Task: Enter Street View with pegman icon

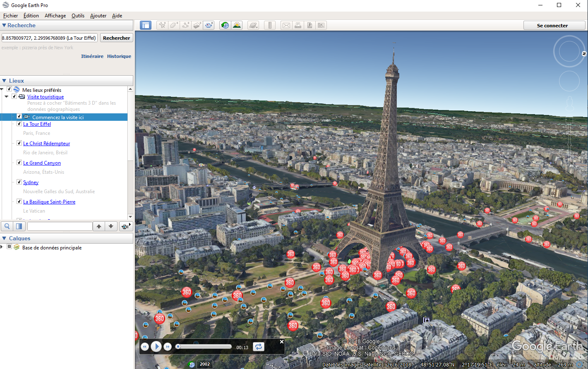Action: point(570,103)
